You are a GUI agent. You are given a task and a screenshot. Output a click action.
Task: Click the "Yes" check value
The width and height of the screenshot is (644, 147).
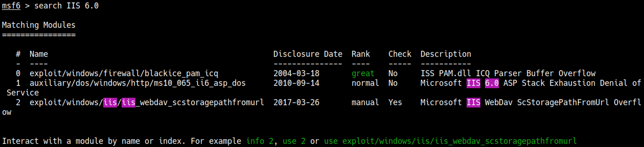click(x=395, y=103)
